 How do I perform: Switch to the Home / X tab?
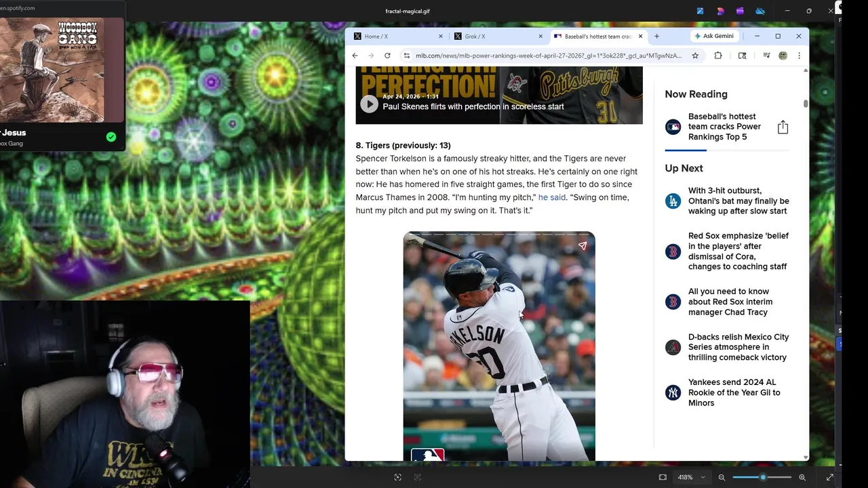click(x=395, y=36)
